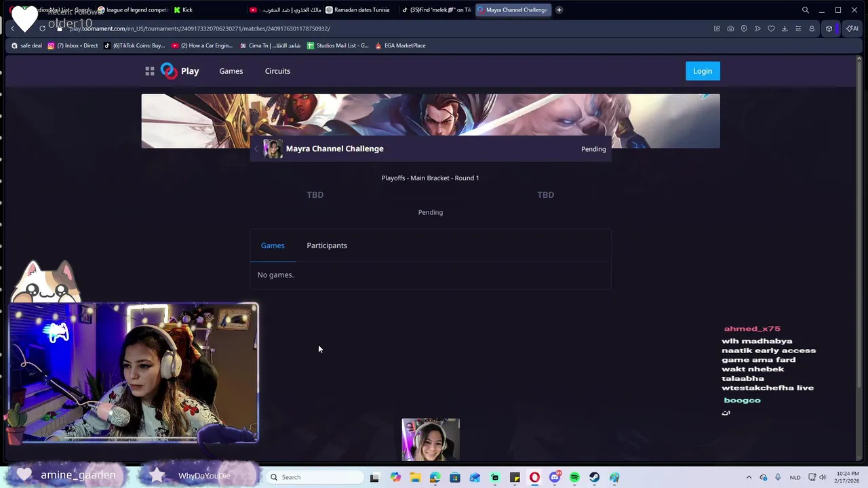Open Microsoft Store from the taskbar
This screenshot has width=868, height=488.
coord(455,477)
